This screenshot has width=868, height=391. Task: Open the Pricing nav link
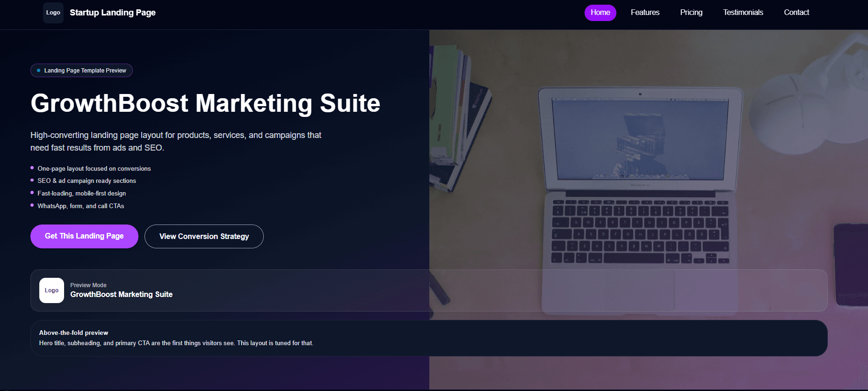[x=691, y=13]
